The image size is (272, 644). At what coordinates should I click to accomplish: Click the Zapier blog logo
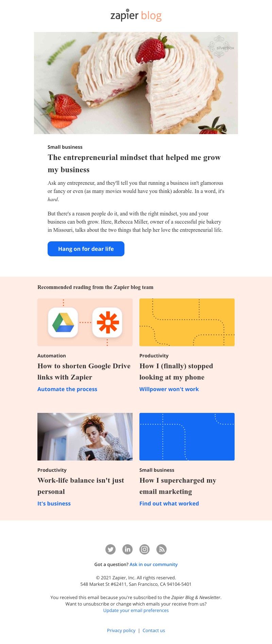point(136,15)
